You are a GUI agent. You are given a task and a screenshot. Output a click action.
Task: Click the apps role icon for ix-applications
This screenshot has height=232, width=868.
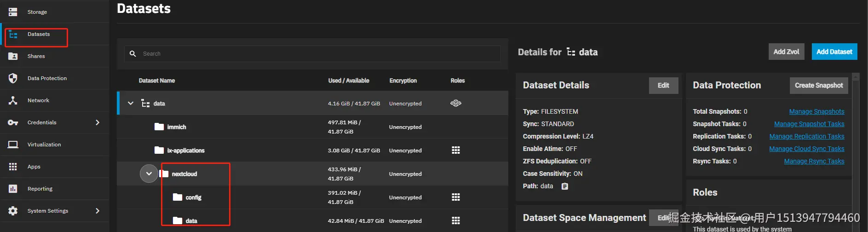coord(456,151)
